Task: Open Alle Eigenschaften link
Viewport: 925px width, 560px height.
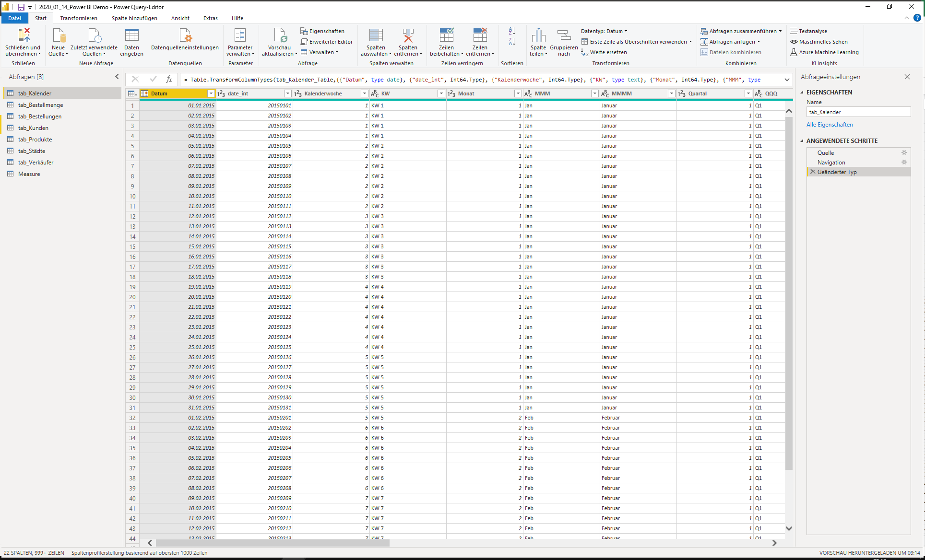Action: click(830, 125)
